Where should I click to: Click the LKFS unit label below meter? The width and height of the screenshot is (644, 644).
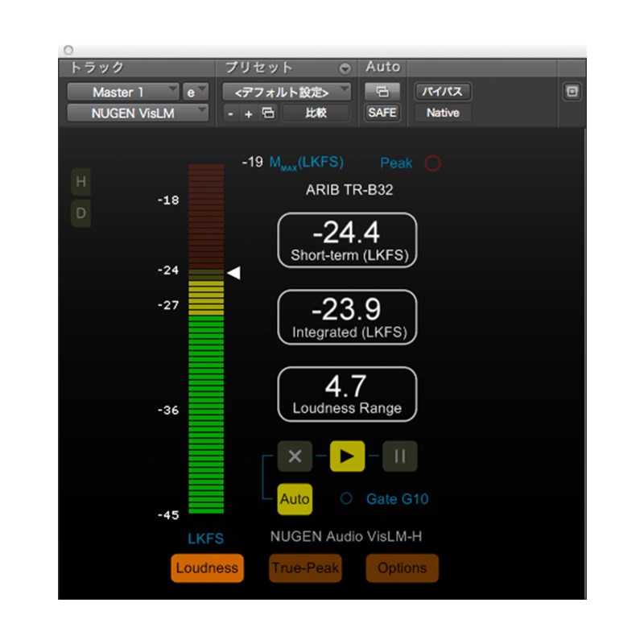tap(206, 539)
